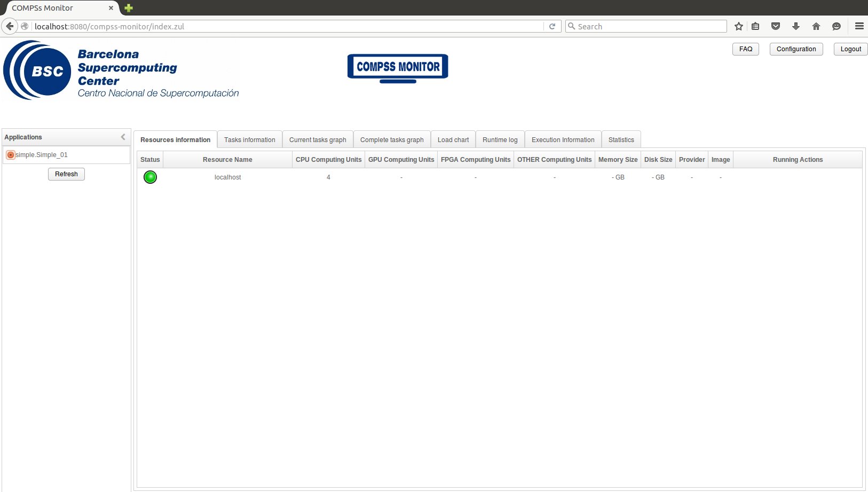The height and width of the screenshot is (492, 868).
Task: Click the FPGA Computing Units column header
Action: point(476,160)
